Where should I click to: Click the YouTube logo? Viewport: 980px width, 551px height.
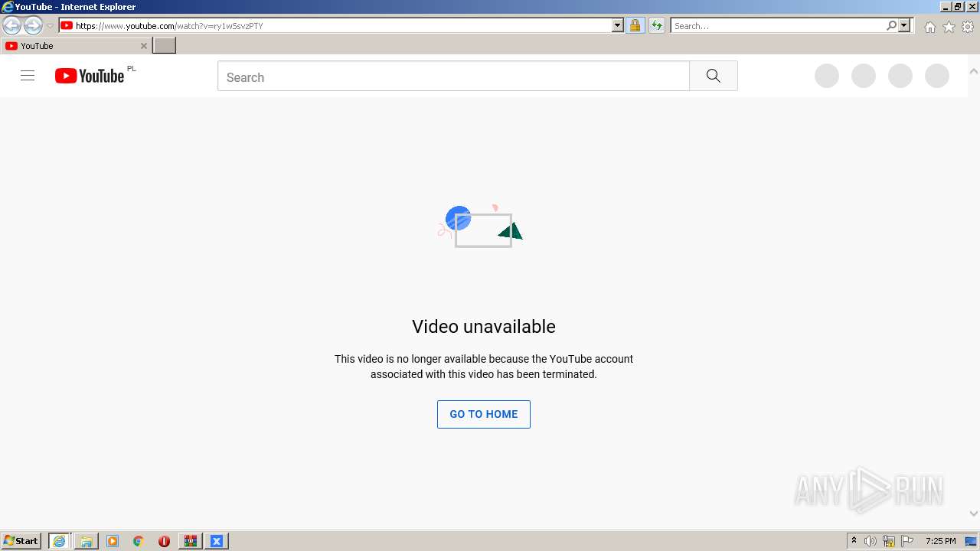90,76
